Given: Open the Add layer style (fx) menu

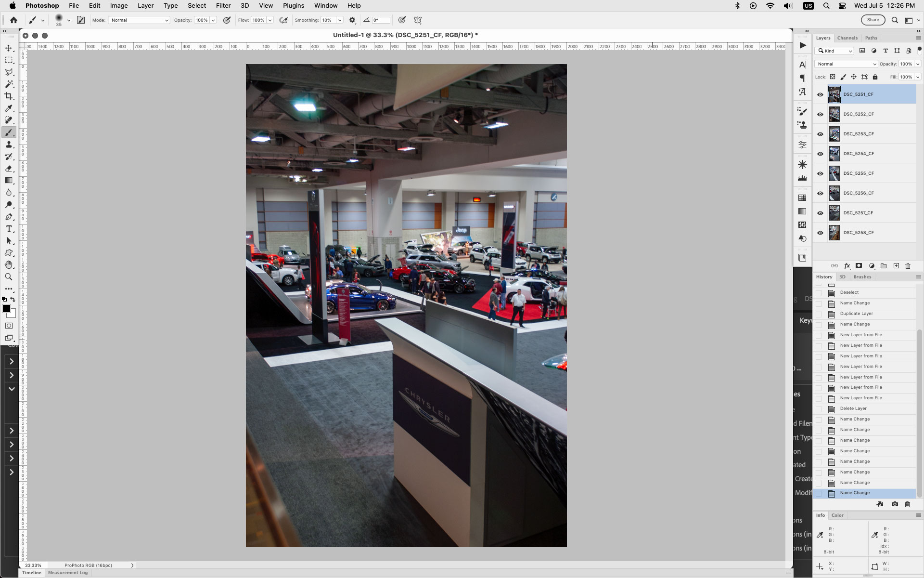Looking at the screenshot, I should tap(847, 266).
